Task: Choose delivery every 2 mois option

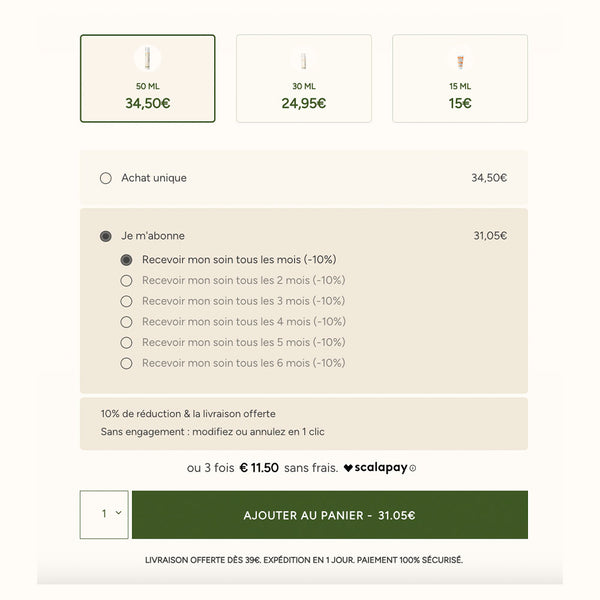Action: (126, 281)
